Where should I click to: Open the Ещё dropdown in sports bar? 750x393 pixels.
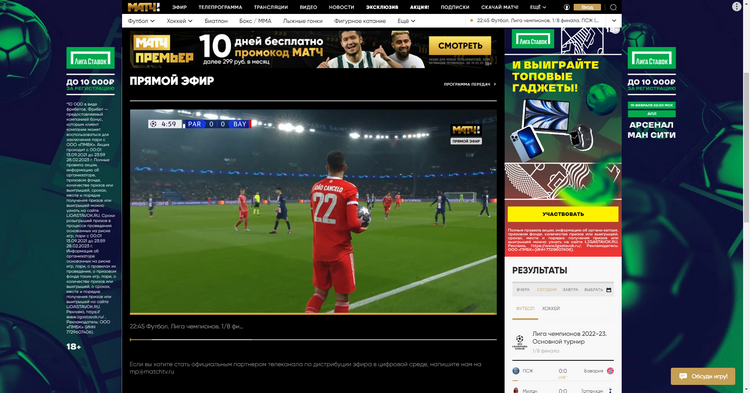(406, 21)
